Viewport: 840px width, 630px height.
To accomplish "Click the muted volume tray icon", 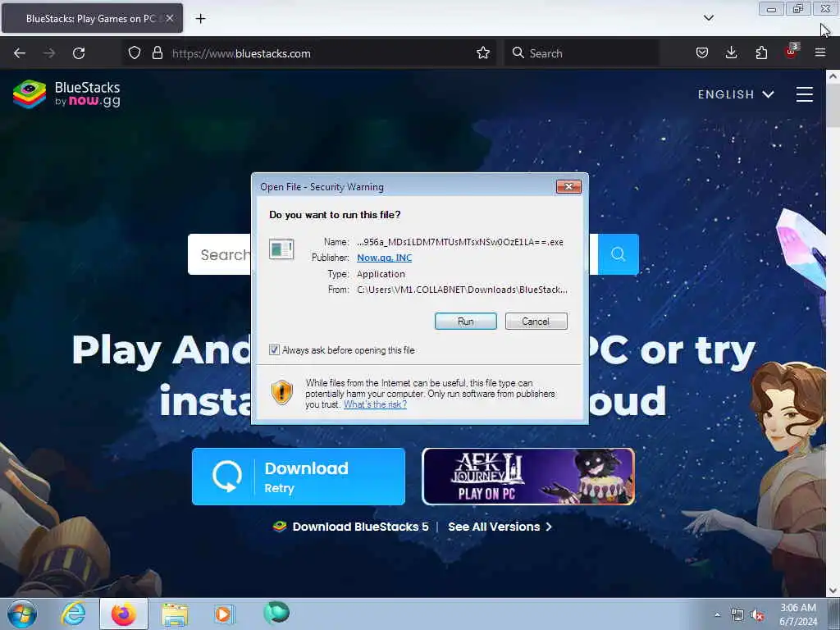I will [757, 615].
